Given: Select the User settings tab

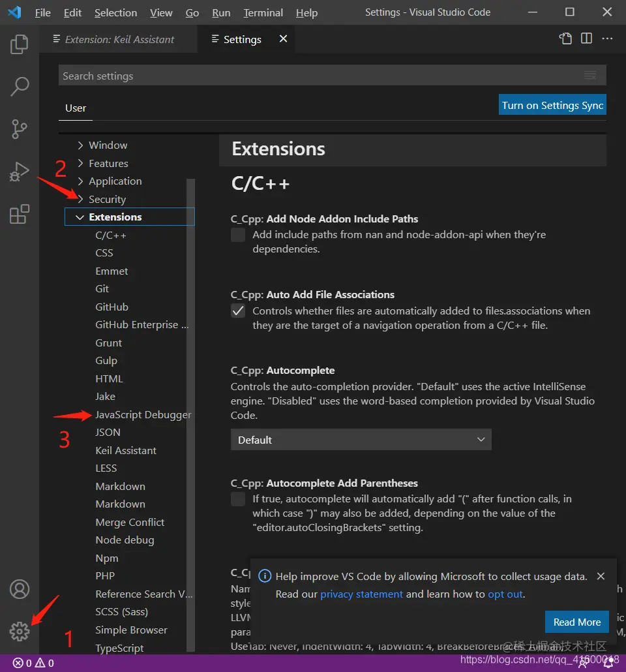Looking at the screenshot, I should tap(76, 108).
